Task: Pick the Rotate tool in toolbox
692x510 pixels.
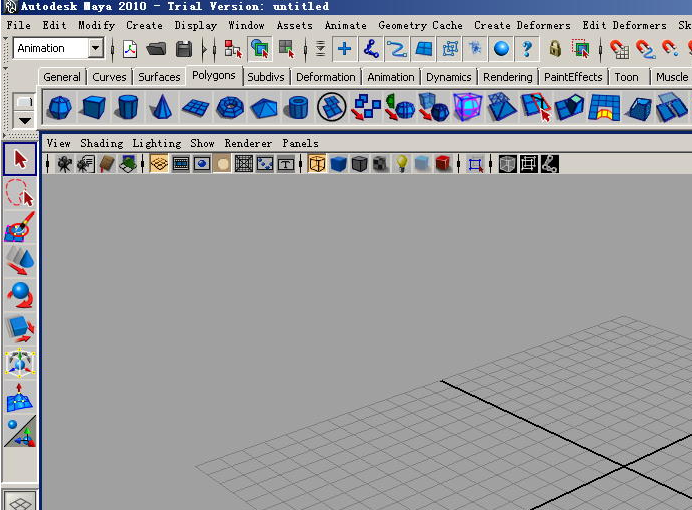Action: [x=20, y=295]
